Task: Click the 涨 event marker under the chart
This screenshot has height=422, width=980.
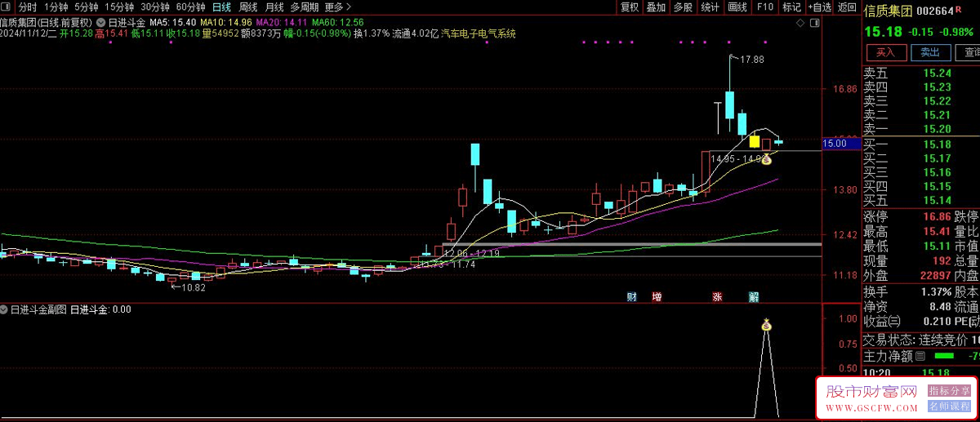Action: 717,297
